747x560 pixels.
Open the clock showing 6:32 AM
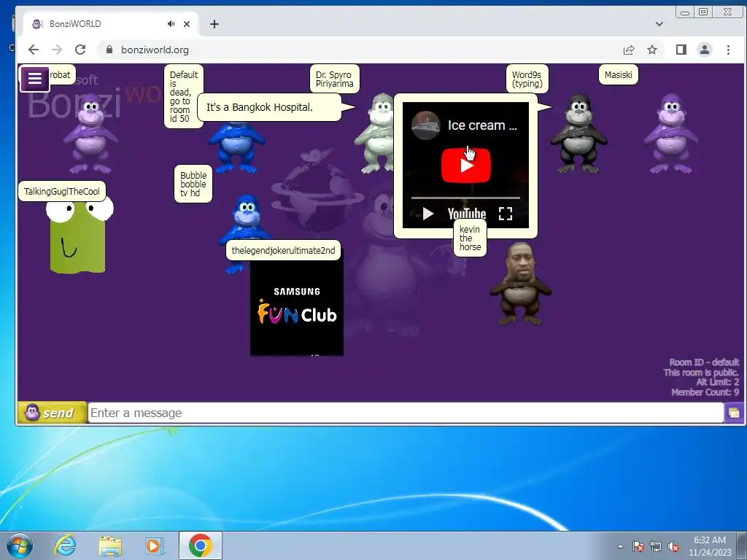pyautogui.click(x=710, y=546)
